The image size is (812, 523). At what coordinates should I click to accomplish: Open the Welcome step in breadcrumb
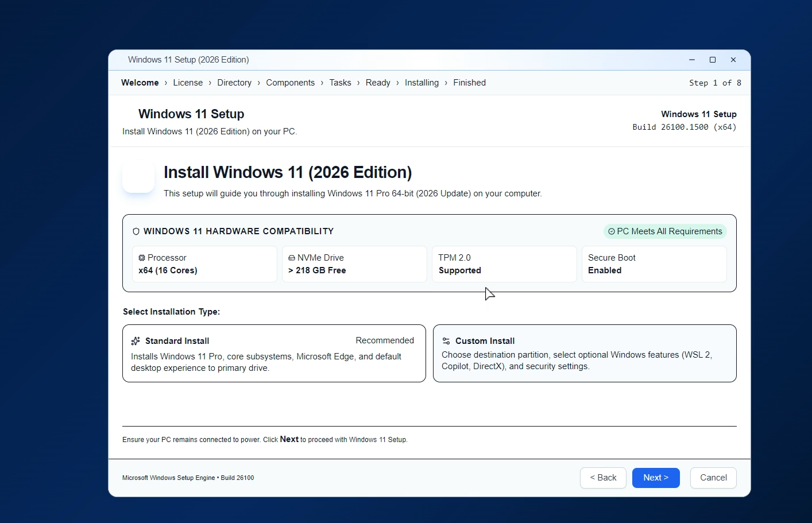(x=140, y=83)
